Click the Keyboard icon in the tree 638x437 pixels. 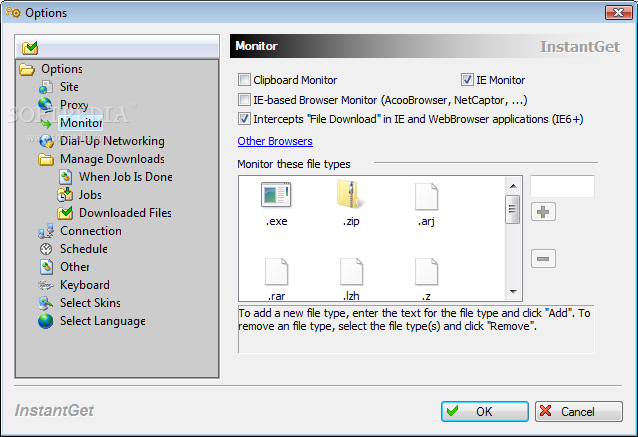(x=46, y=285)
